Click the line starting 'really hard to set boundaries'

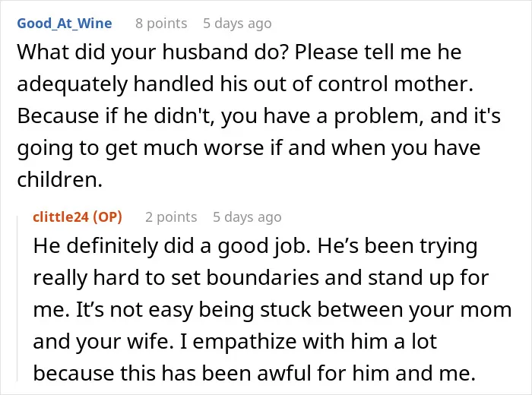coord(261,278)
